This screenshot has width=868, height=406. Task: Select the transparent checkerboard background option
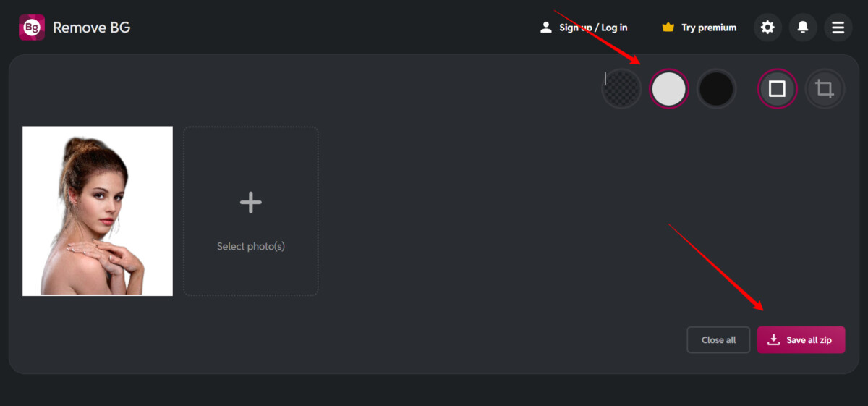622,89
